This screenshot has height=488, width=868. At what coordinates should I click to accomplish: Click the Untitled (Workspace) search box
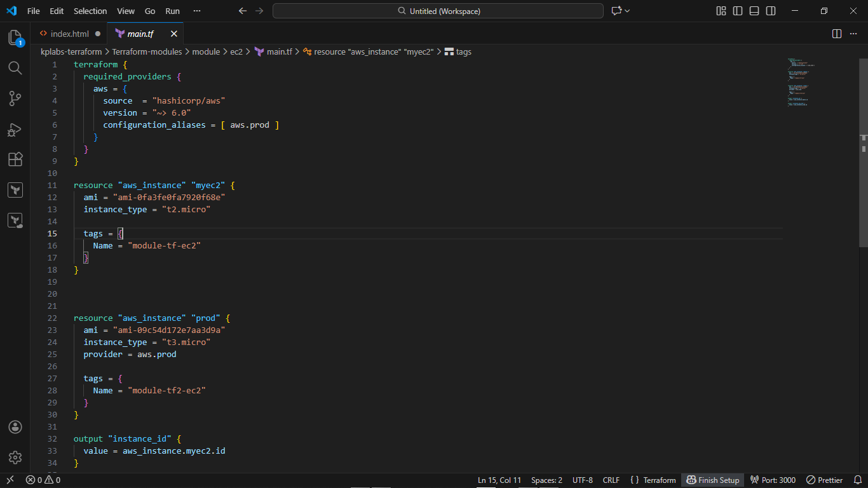[438, 11]
